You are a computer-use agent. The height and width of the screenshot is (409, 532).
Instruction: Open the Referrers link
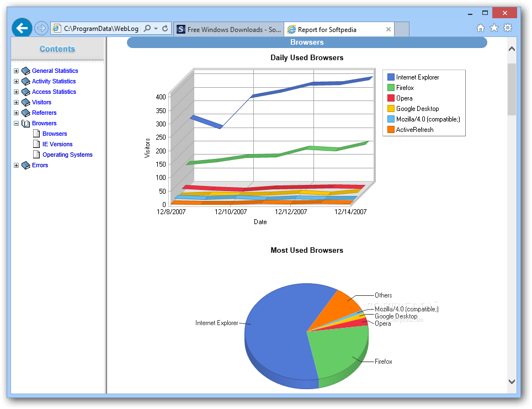(44, 113)
